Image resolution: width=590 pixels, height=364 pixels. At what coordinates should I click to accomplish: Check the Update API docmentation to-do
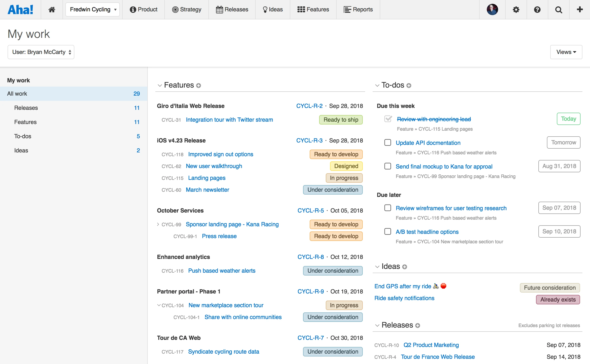[388, 142]
